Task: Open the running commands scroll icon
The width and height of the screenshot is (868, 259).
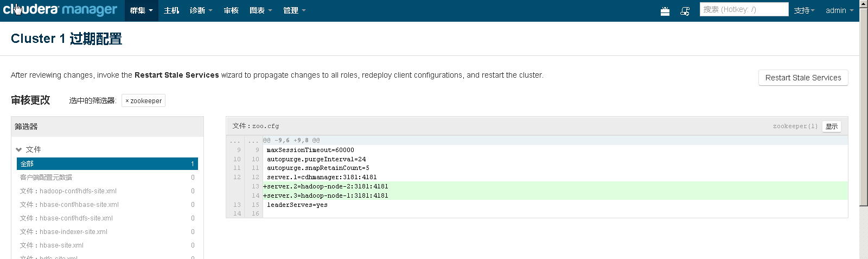Action: point(685,11)
